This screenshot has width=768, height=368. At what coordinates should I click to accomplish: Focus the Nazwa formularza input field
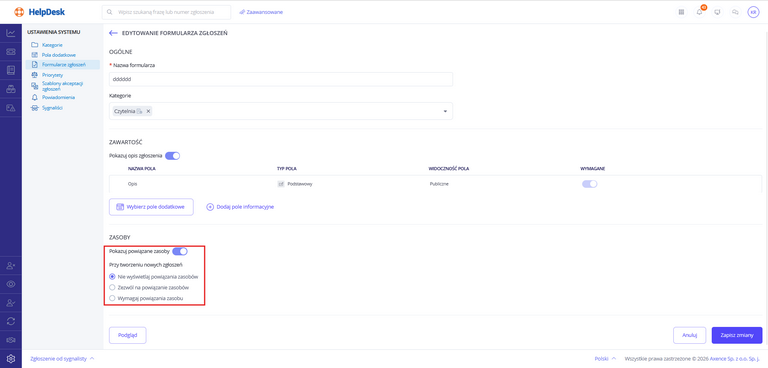pos(281,79)
